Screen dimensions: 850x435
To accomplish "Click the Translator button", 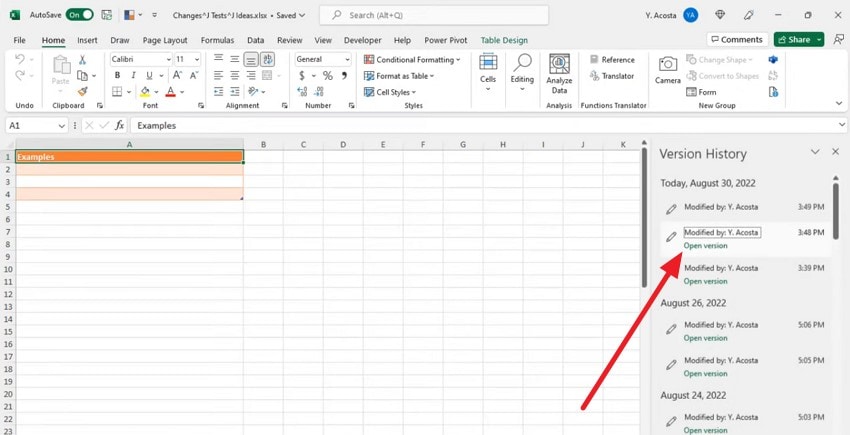I will pos(612,76).
